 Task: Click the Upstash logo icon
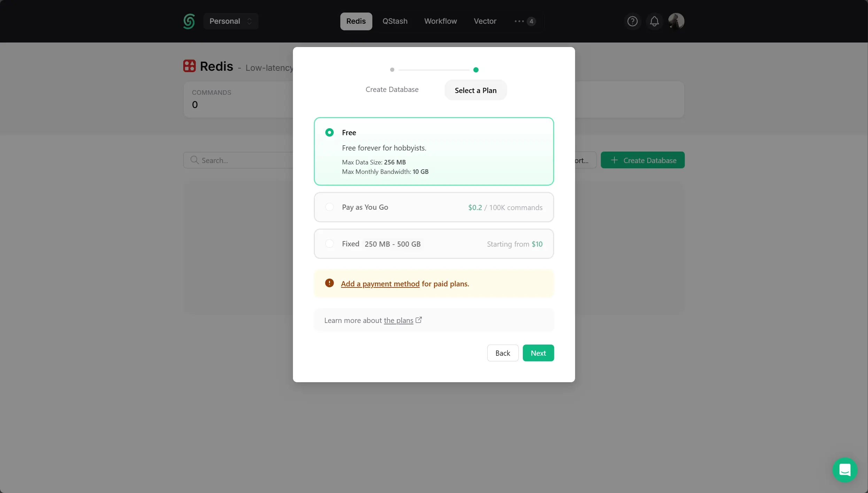pos(189,21)
